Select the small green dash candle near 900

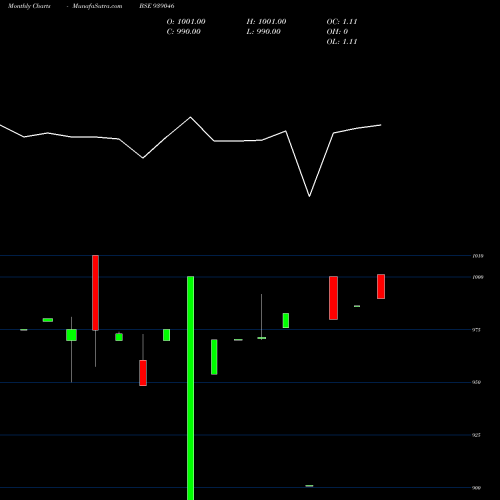(309, 486)
